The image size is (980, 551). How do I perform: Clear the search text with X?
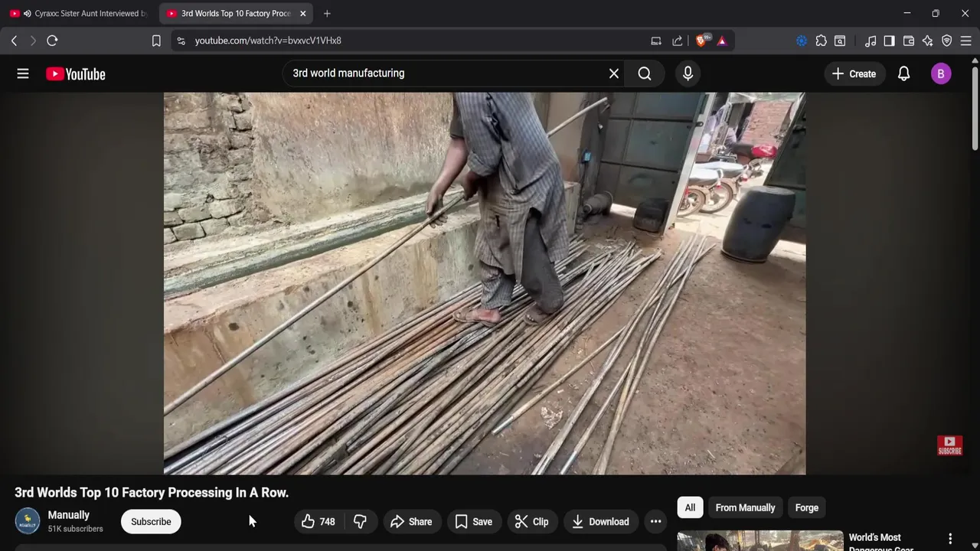point(613,73)
